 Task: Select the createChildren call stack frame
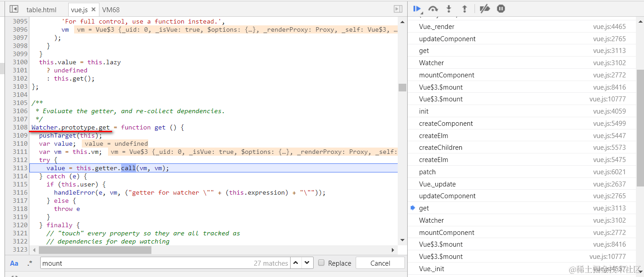pos(522,148)
